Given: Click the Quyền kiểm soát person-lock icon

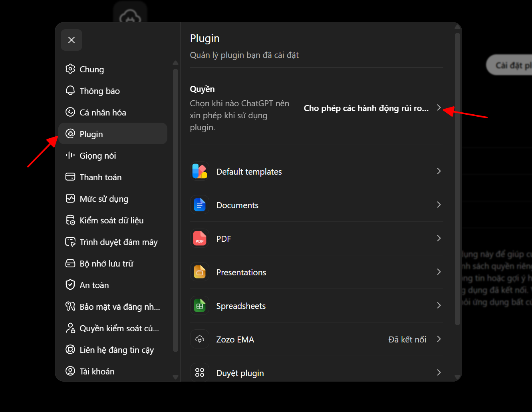Looking at the screenshot, I should 70,328.
